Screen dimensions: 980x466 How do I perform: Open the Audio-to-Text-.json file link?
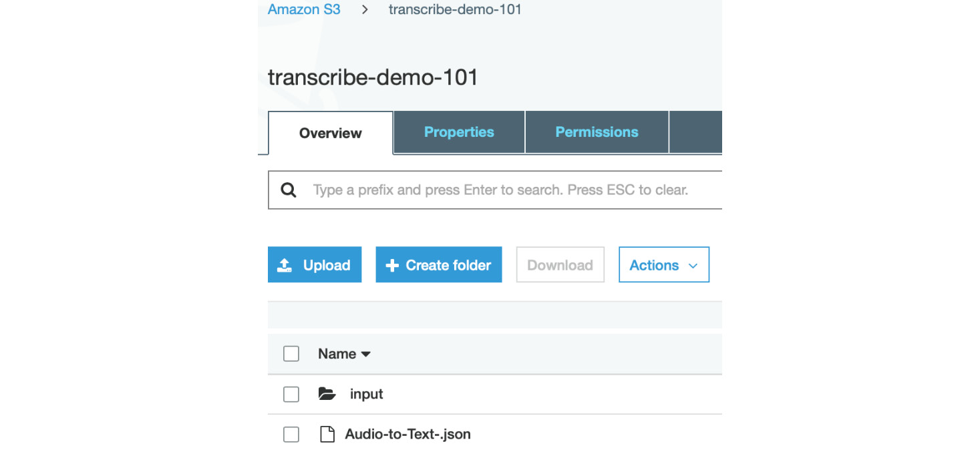[x=407, y=434]
